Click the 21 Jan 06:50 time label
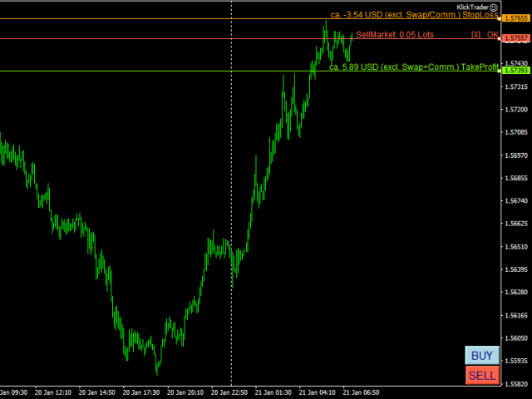The image size is (532, 399). tap(361, 392)
